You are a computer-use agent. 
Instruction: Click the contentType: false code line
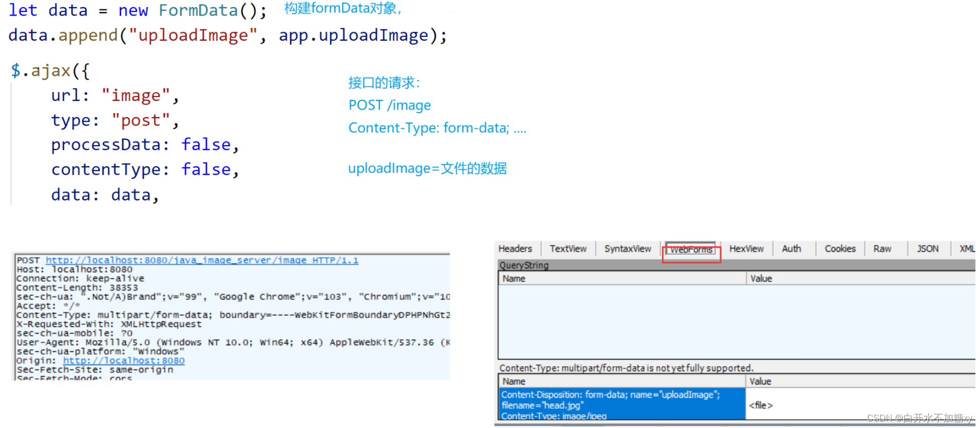(145, 170)
